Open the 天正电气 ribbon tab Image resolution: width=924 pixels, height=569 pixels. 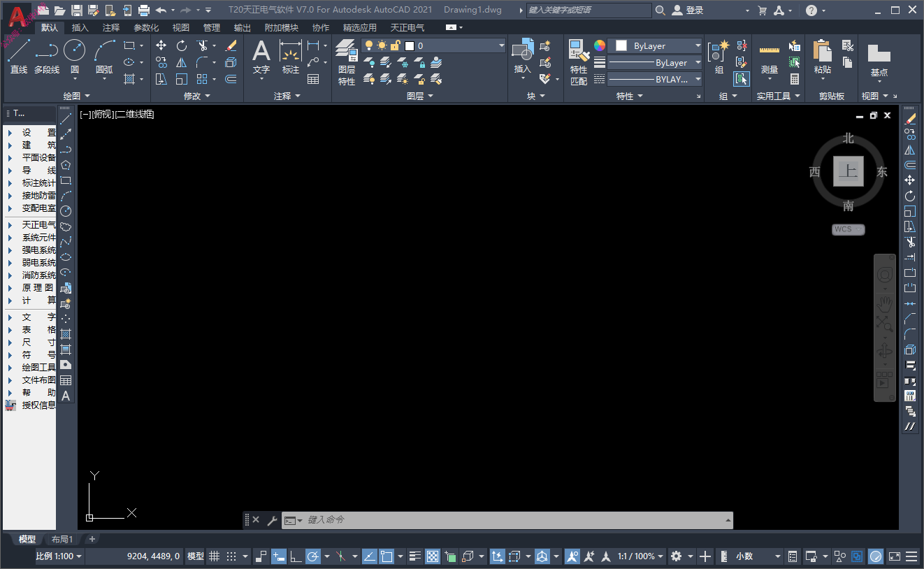(407, 27)
